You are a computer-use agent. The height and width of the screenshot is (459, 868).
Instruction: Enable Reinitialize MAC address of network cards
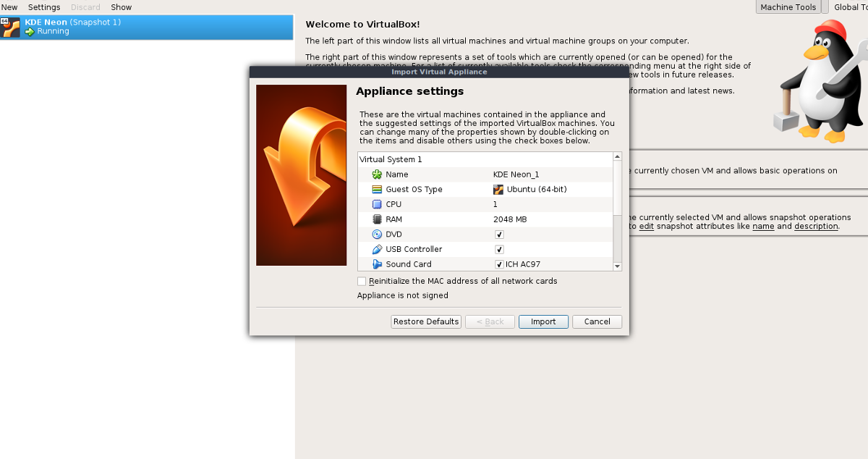[362, 281]
